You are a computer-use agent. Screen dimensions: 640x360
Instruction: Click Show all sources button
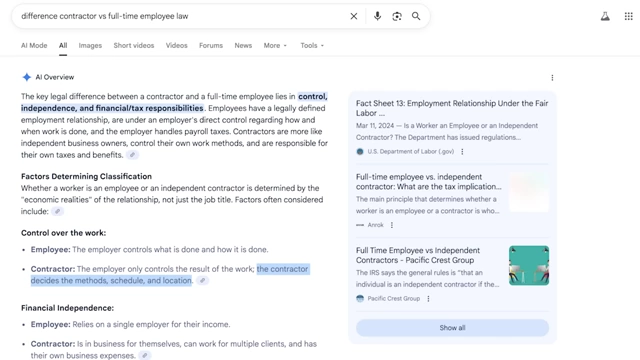click(x=452, y=328)
